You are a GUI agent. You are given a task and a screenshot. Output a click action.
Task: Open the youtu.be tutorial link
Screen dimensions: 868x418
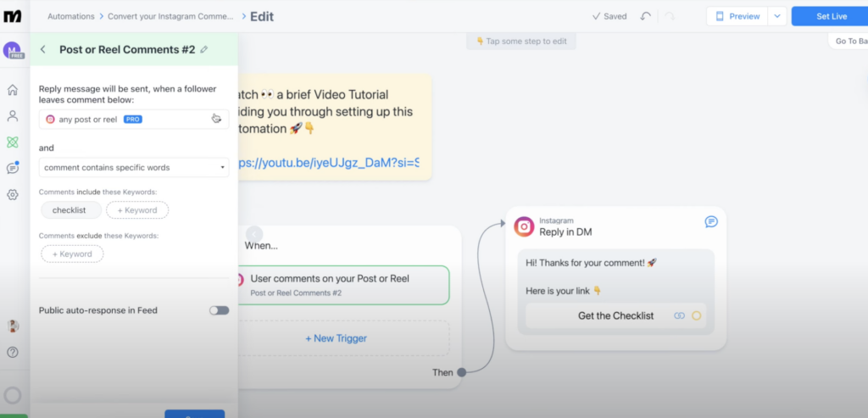[x=328, y=163]
